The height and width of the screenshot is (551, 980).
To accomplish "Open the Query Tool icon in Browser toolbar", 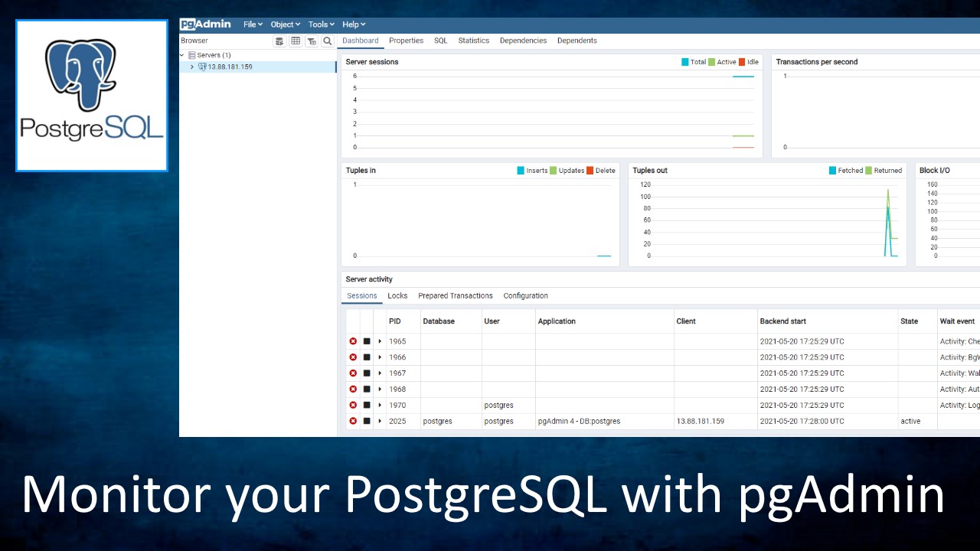I will tap(279, 41).
